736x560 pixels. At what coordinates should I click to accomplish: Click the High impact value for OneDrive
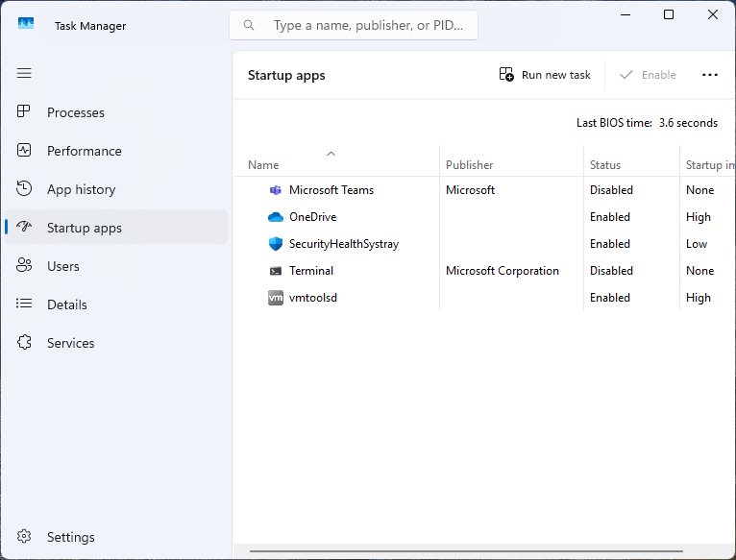pyautogui.click(x=699, y=217)
